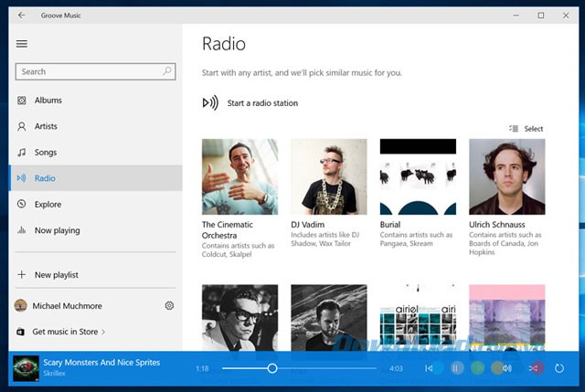
Task: Click the search magnifier icon
Action: [167, 71]
